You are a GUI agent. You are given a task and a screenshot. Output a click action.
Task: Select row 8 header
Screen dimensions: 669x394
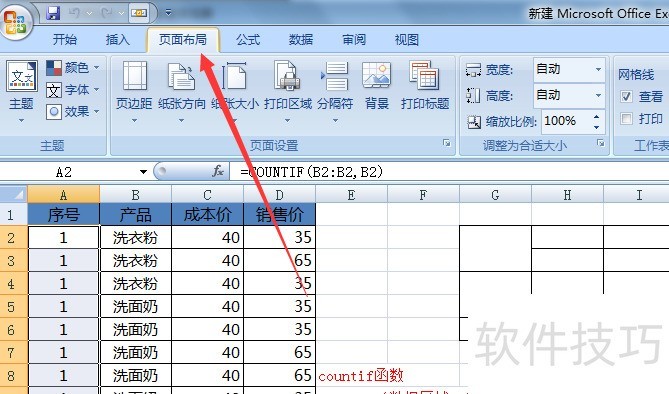click(x=14, y=376)
